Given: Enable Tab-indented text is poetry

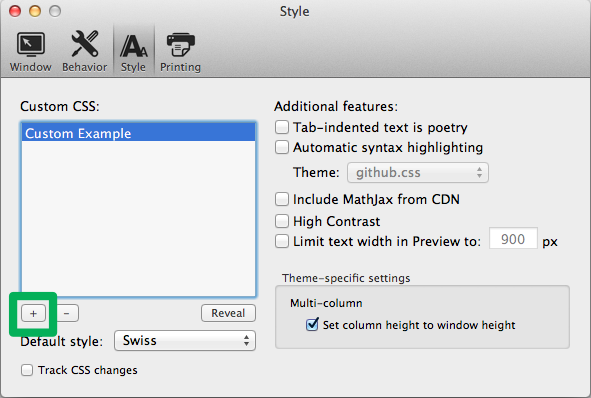Looking at the screenshot, I should pos(282,127).
